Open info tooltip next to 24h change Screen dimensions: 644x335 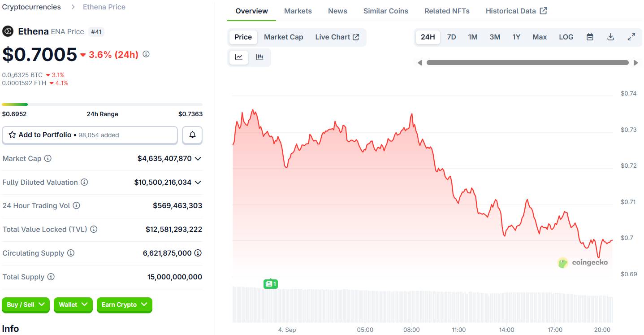(146, 54)
